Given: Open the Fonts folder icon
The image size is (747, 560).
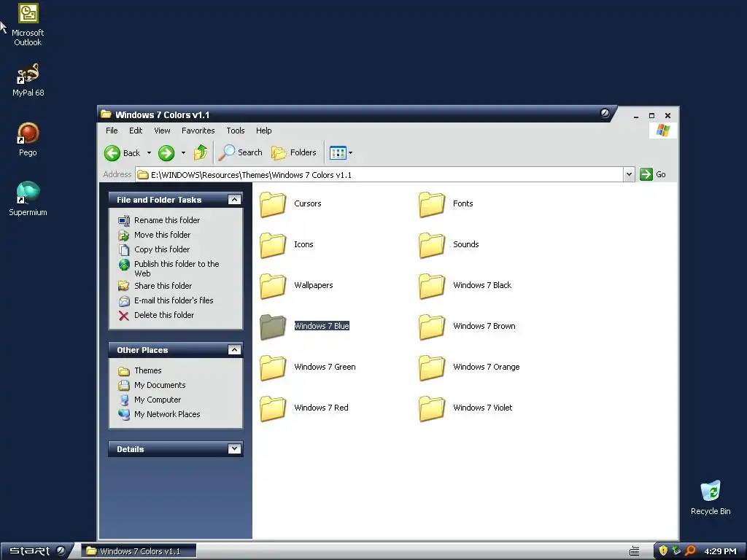Looking at the screenshot, I should 432,204.
